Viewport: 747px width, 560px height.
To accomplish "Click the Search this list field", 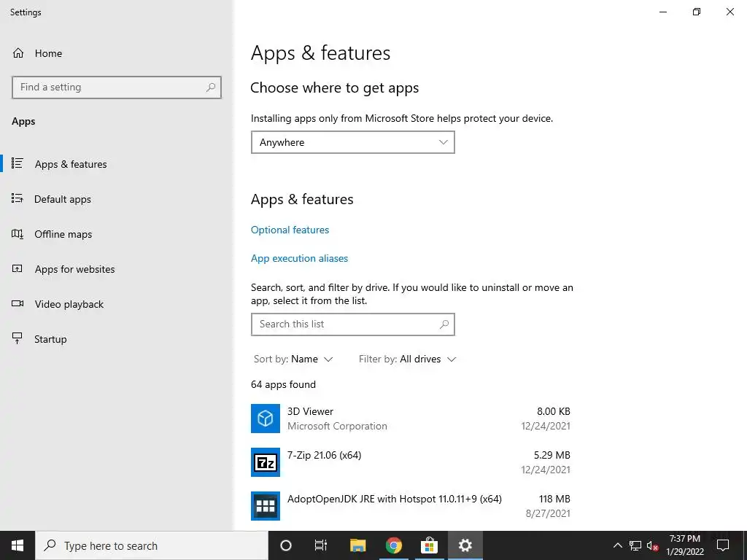I will (x=353, y=324).
